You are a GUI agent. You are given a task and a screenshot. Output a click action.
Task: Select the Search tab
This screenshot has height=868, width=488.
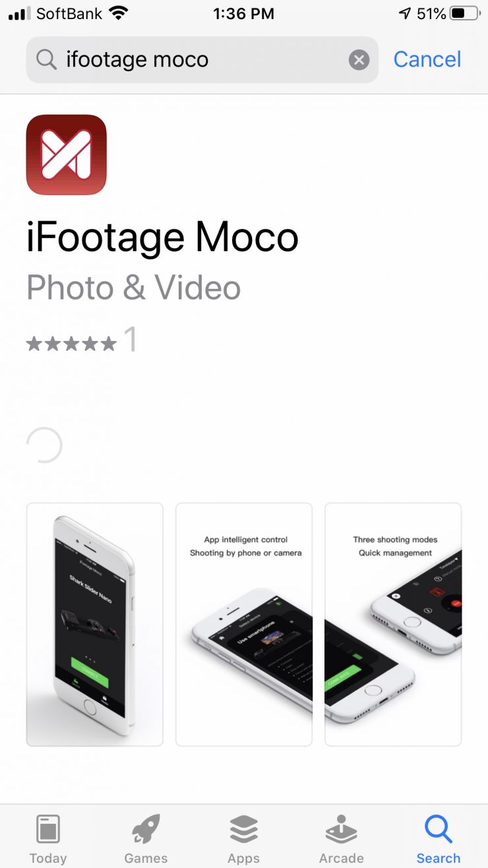439,839
